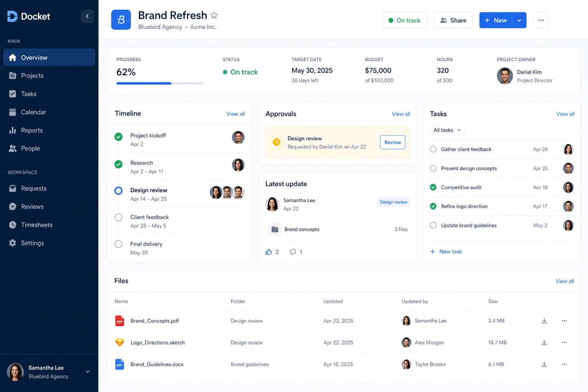The image size is (588, 392).
Task: Click the Client feedback timeline marker
Action: click(x=118, y=218)
